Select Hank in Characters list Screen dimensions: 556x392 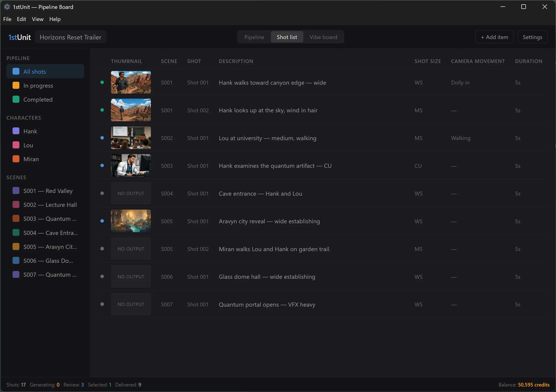pos(45,131)
